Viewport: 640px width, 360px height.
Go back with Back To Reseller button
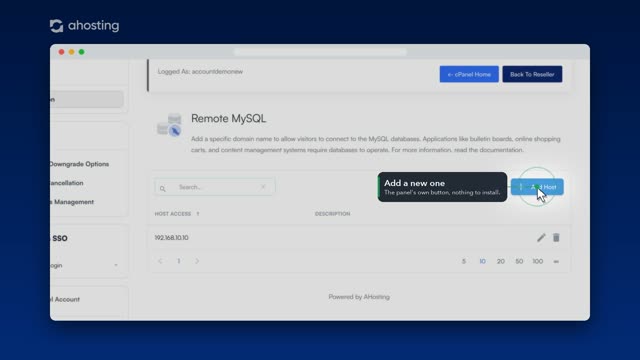point(532,74)
